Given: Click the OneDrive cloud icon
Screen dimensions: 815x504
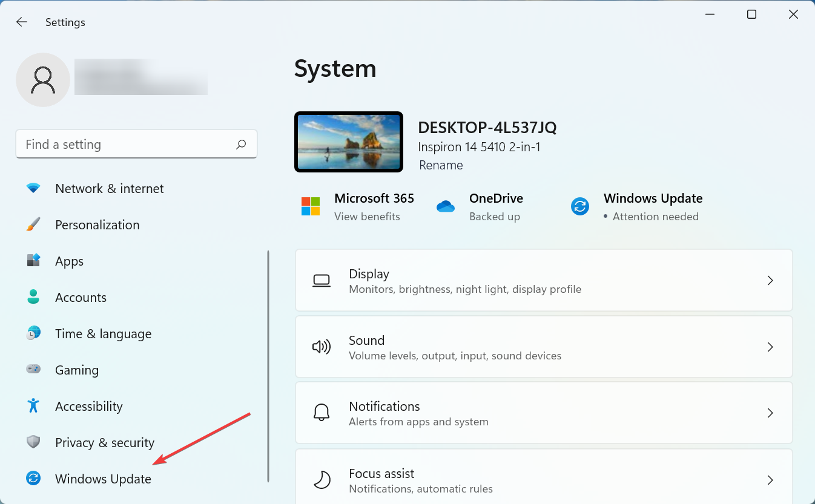Looking at the screenshot, I should tap(446, 206).
